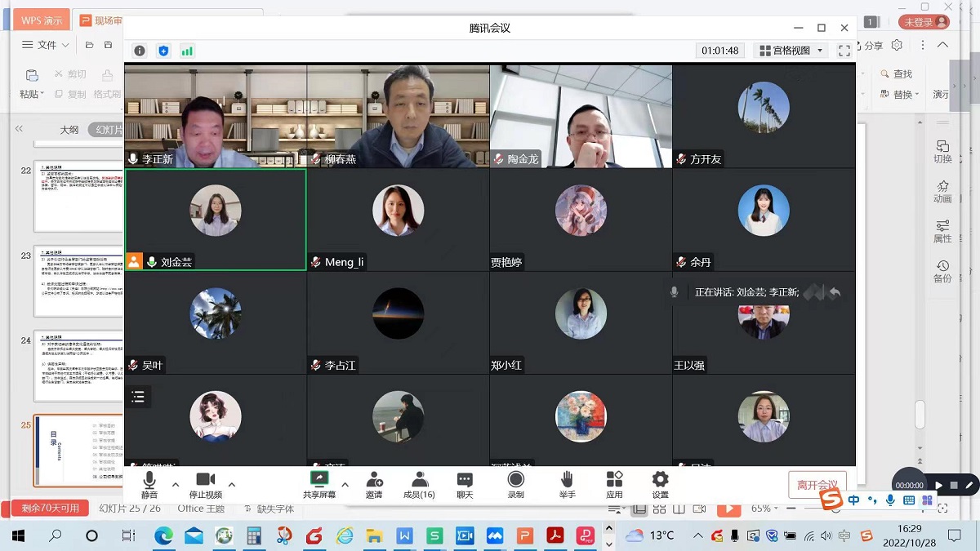
Task: Click 缺失字体 in WPS status bar
Action: [269, 509]
